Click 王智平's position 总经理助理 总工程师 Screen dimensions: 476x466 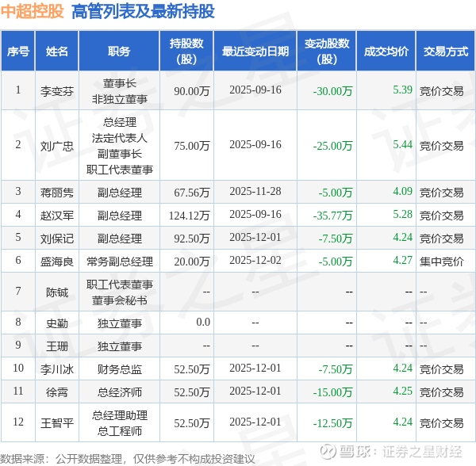pyautogui.click(x=119, y=422)
